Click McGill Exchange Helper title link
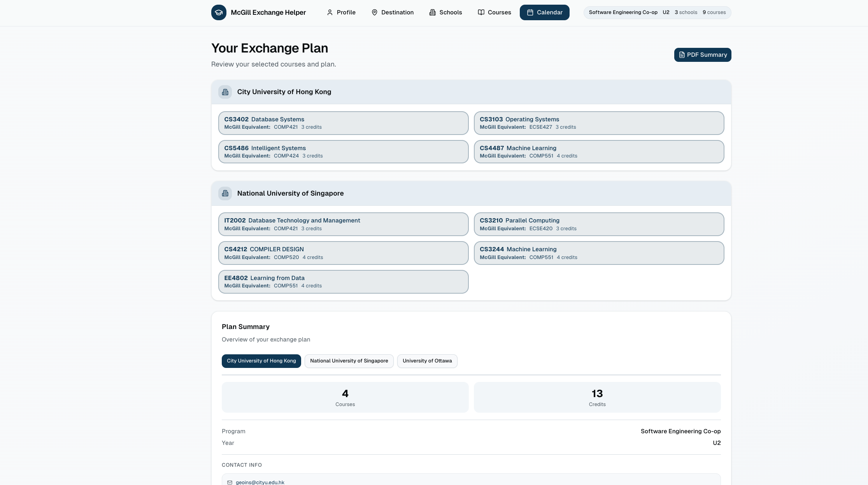 (x=268, y=12)
